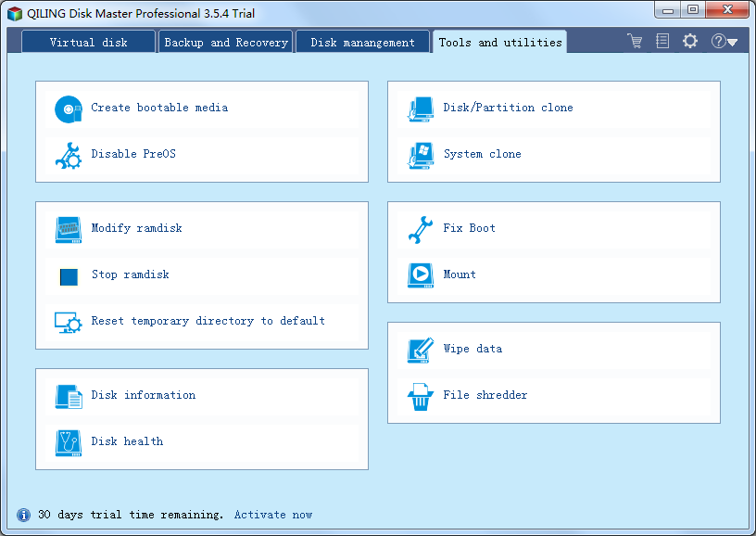Select Reset temporary directory to default
The image size is (756, 536).
(208, 321)
